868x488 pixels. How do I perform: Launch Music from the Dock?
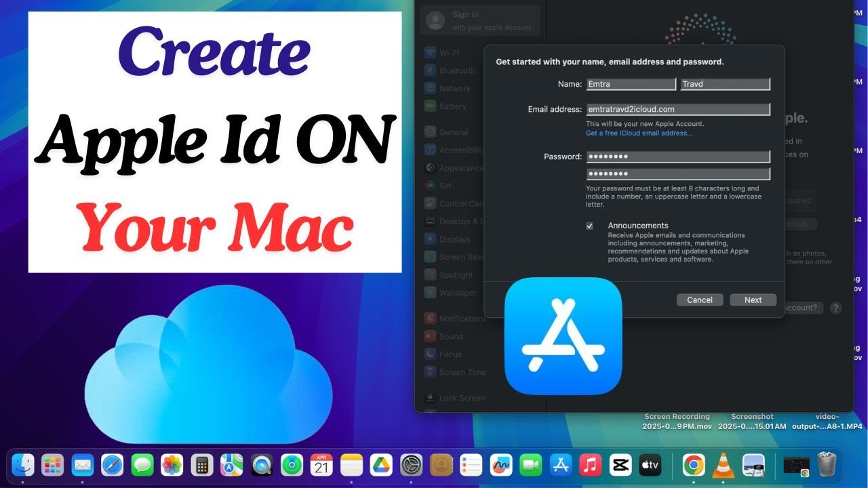coord(590,465)
